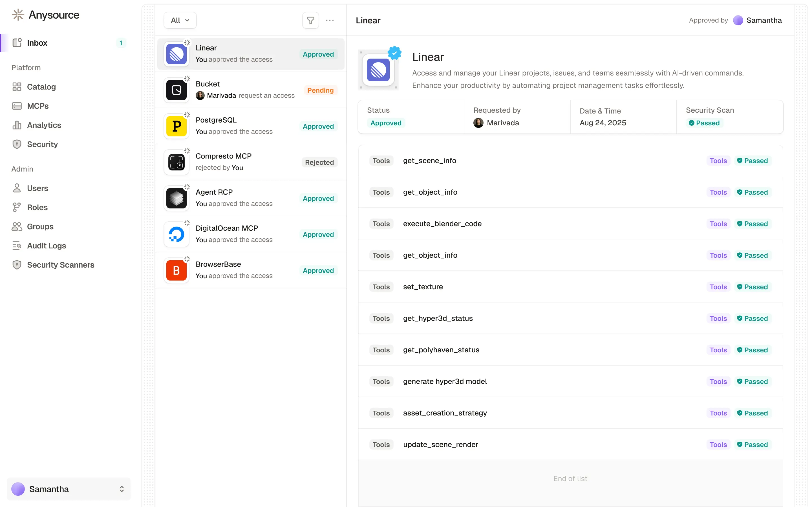Click the Catalog grid icon in sidebar
The height and width of the screenshot is (507, 812).
click(x=17, y=87)
